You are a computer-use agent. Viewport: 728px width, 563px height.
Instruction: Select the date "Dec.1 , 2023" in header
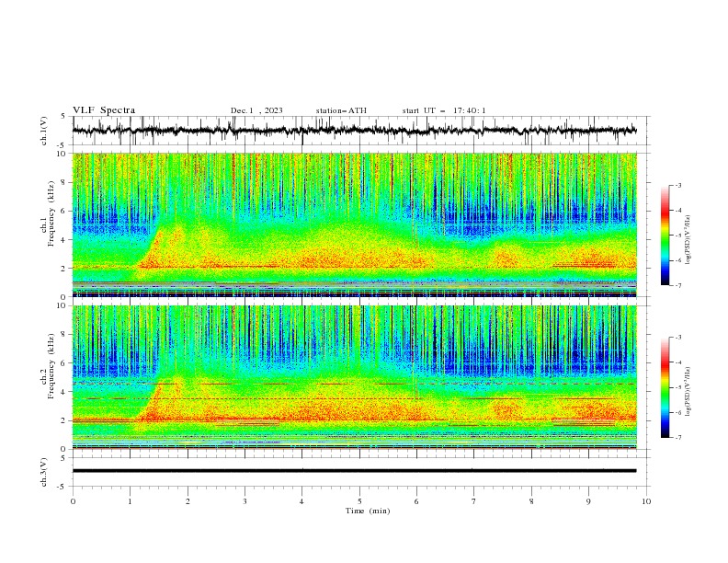click(x=256, y=110)
